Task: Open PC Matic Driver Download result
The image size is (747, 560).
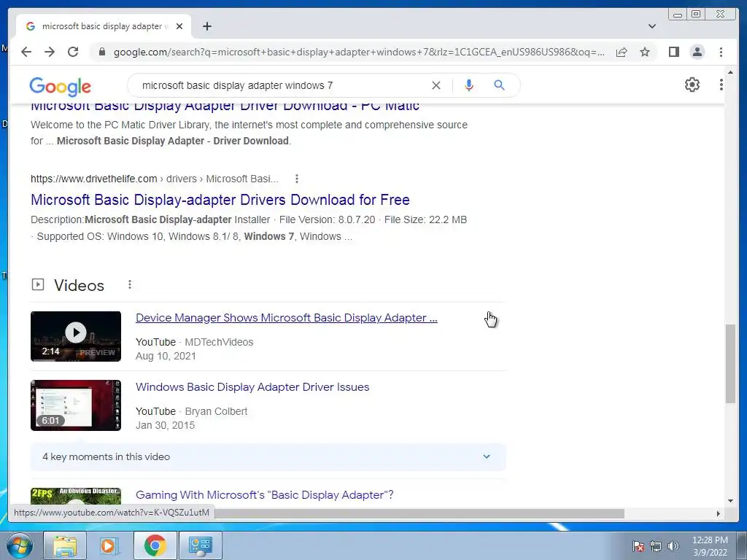Action: [x=225, y=106]
